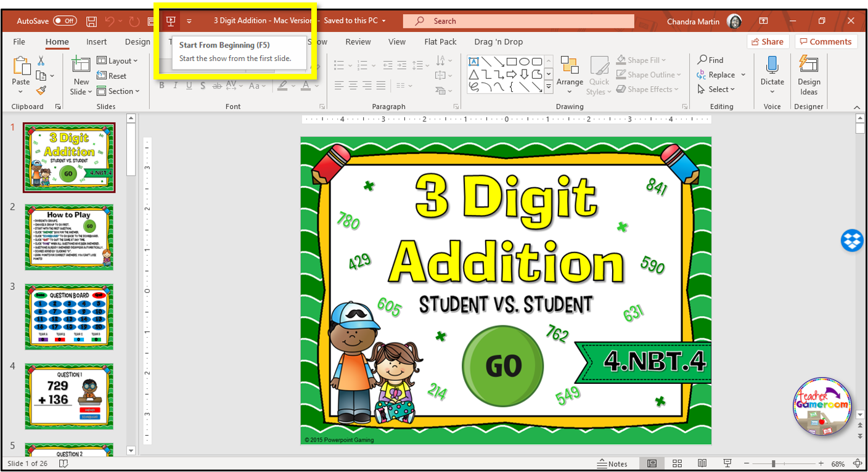Viewport: 868px width, 472px height.
Task: Click the Format Painter brush icon
Action: click(x=41, y=90)
